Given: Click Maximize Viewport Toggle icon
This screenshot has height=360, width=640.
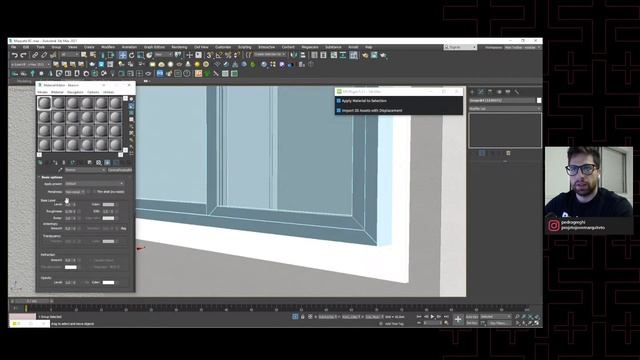Looking at the screenshot, I should [x=537, y=323].
